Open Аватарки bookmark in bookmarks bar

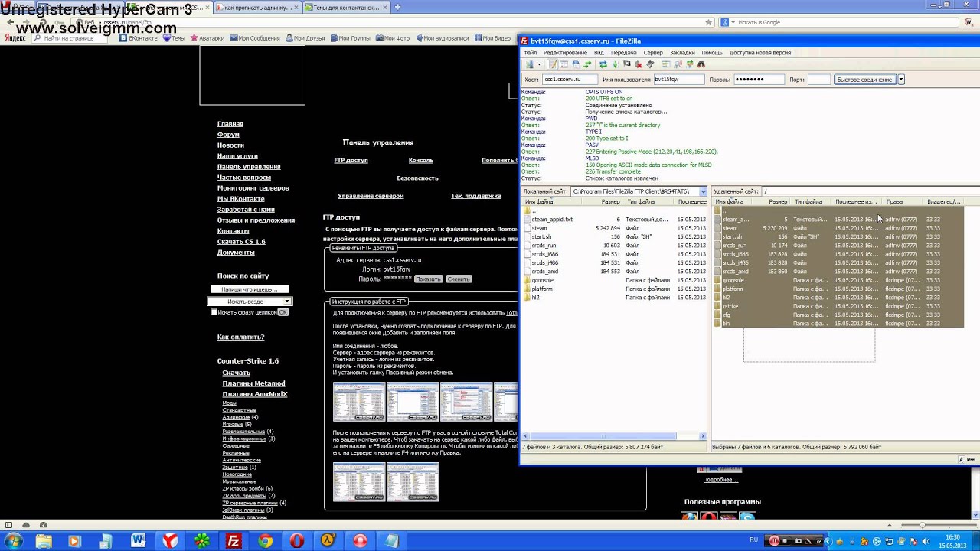tap(207, 37)
